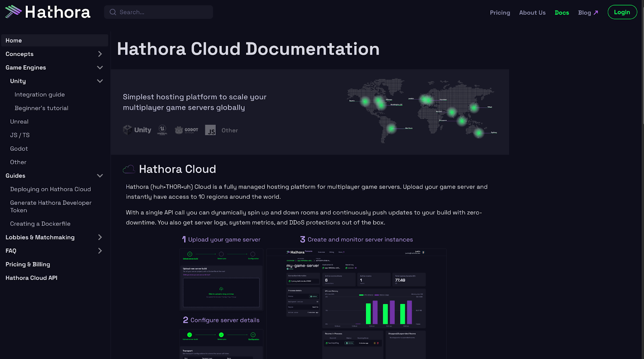This screenshot has width=644, height=359.
Task: Collapse the Unity subsection chevron
Action: click(x=100, y=81)
